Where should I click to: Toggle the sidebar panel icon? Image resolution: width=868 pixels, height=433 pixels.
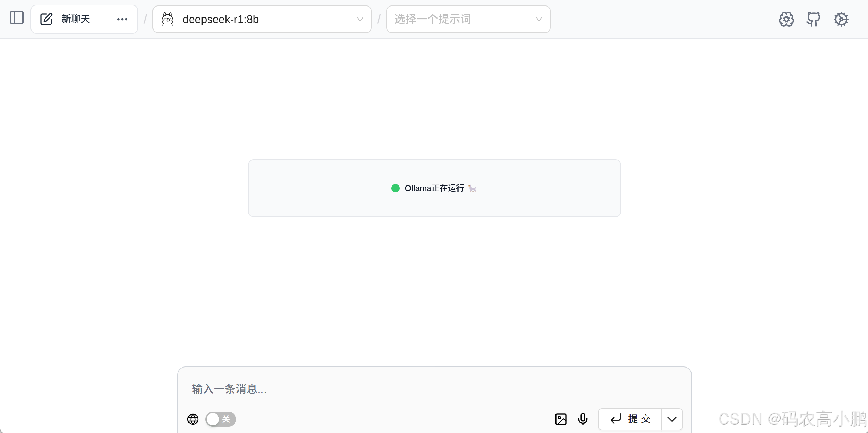click(x=17, y=18)
